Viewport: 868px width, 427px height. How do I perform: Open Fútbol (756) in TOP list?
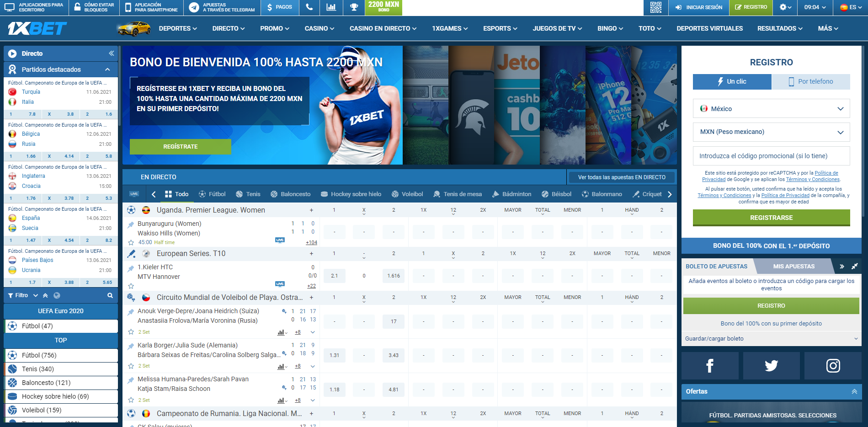[61, 355]
